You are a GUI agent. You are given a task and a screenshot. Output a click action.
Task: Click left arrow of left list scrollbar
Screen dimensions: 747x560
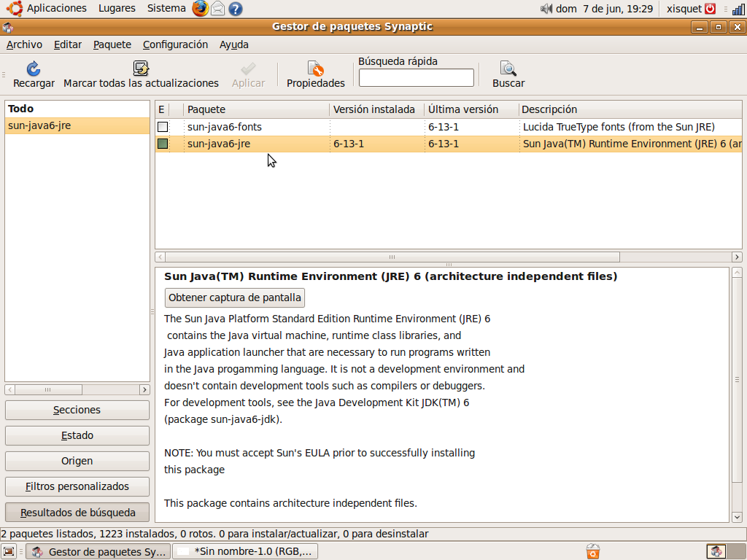coord(10,389)
